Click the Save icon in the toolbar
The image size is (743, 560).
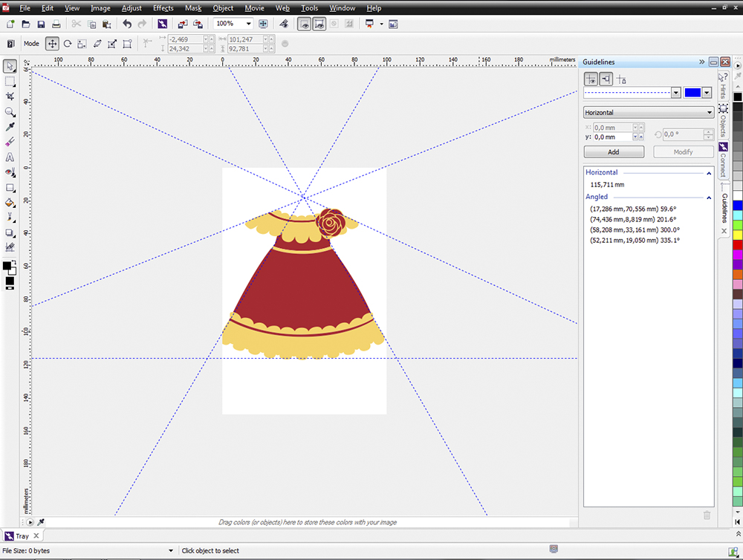[40, 25]
